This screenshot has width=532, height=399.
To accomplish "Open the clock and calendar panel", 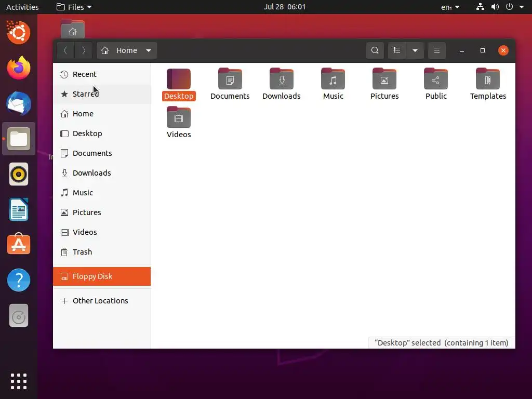I will tap(285, 7).
